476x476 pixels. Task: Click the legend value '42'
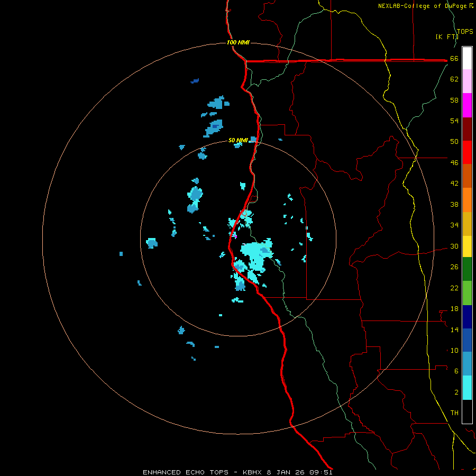click(454, 184)
